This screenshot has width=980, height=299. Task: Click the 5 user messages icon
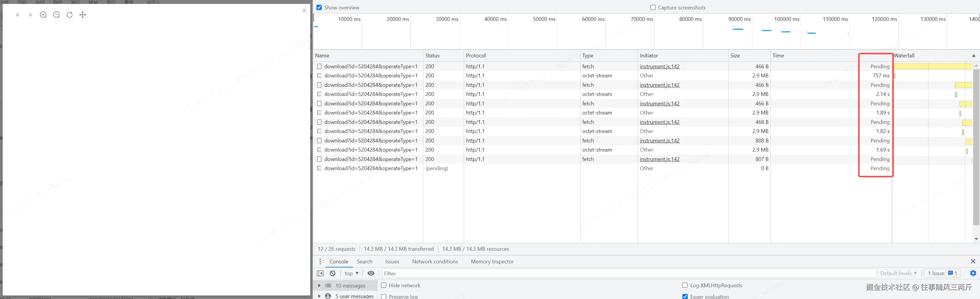[x=328, y=296]
